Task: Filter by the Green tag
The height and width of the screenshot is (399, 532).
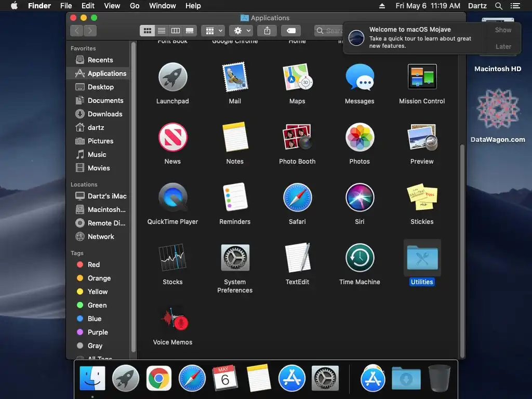Action: tap(98, 305)
